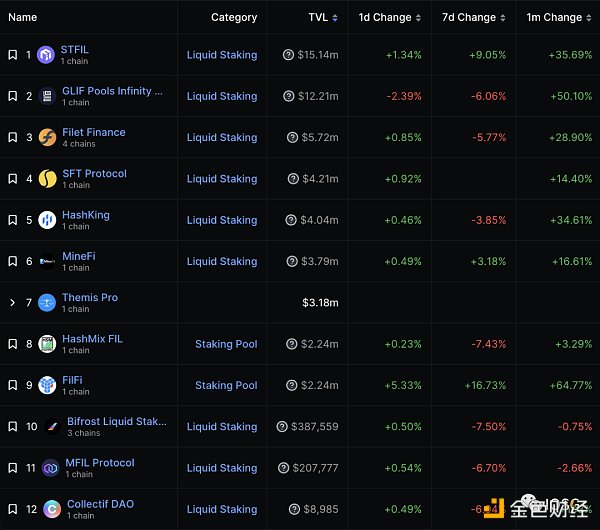
Task: Open Themis Pro link
Action: coord(90,298)
